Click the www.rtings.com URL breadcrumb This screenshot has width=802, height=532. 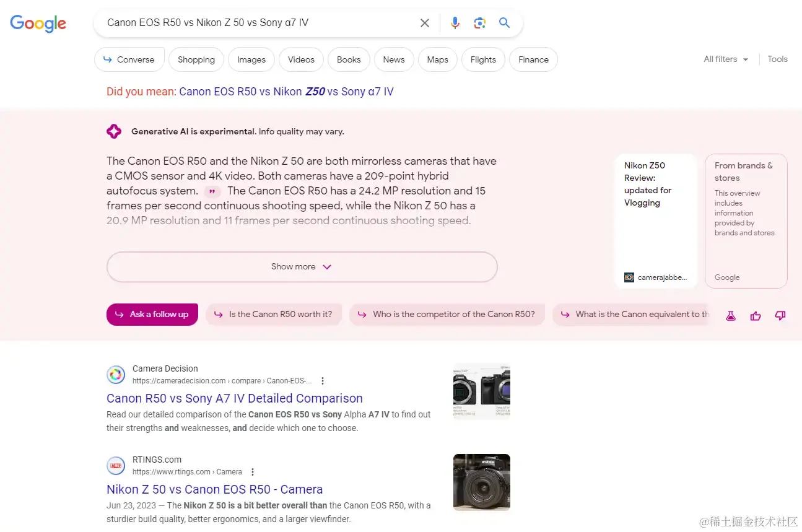(187, 472)
